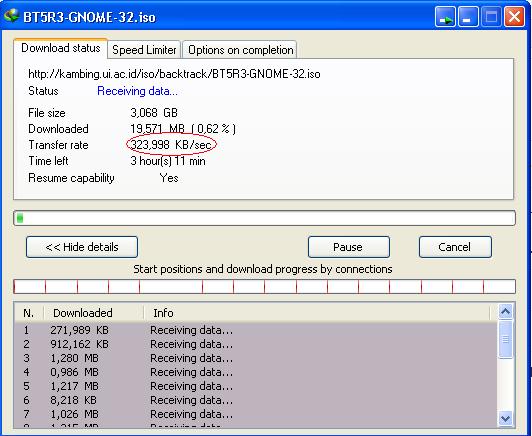
Task: Select connection 1 row with 271,989 KB
Action: click(255, 330)
